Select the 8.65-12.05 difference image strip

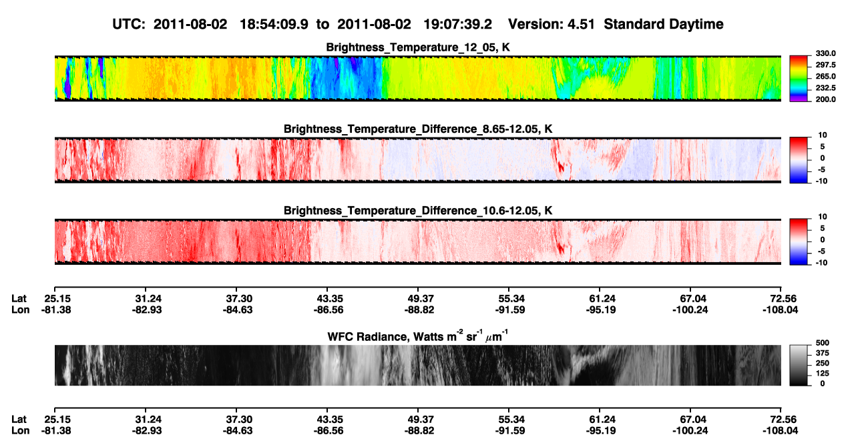[x=418, y=160]
